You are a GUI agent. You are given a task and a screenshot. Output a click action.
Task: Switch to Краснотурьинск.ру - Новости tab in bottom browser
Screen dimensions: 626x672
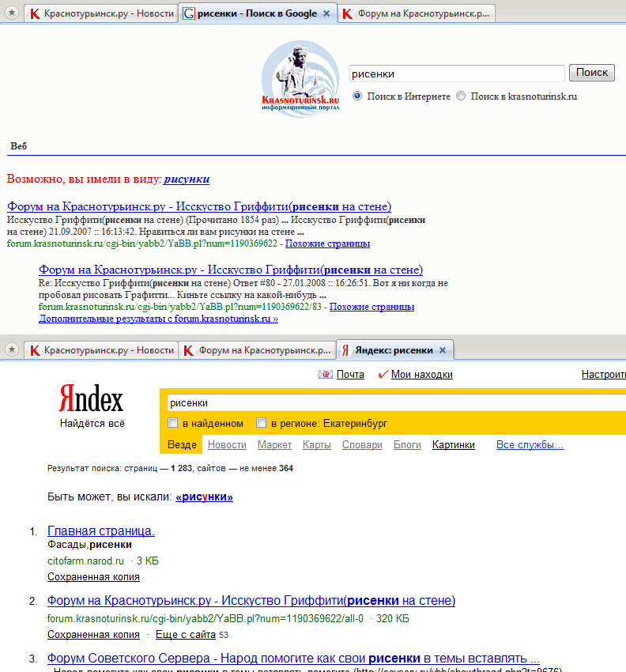(x=100, y=350)
